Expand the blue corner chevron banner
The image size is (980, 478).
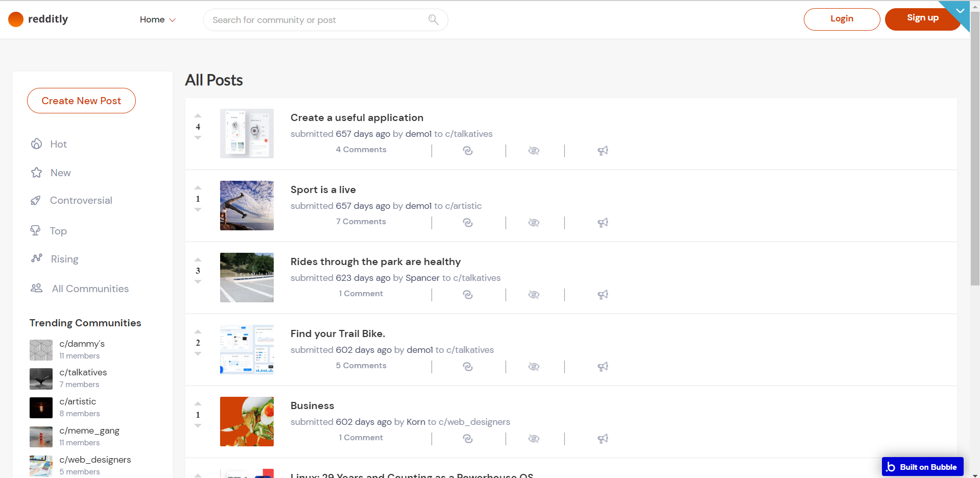tap(960, 11)
